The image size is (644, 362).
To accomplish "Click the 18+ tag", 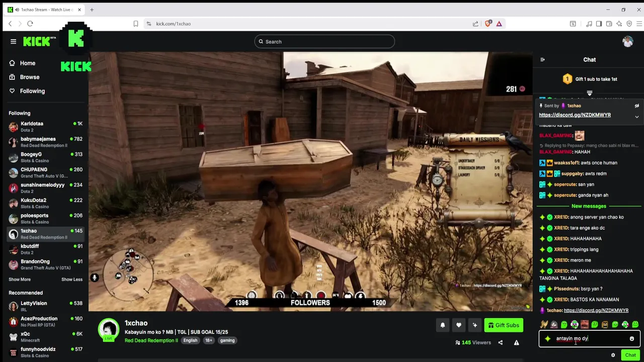I will pos(208,340).
